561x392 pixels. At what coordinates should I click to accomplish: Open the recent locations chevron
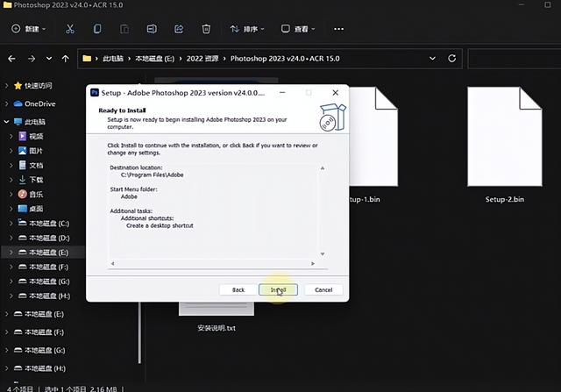49,59
